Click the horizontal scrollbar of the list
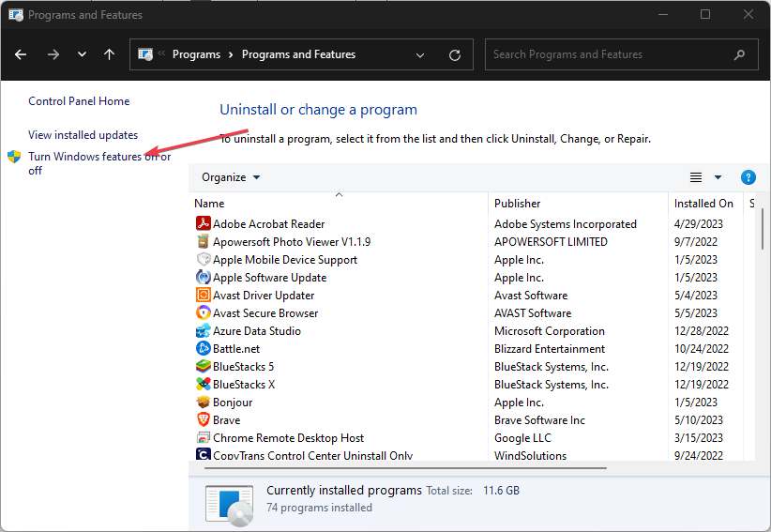The image size is (771, 532). point(405,468)
